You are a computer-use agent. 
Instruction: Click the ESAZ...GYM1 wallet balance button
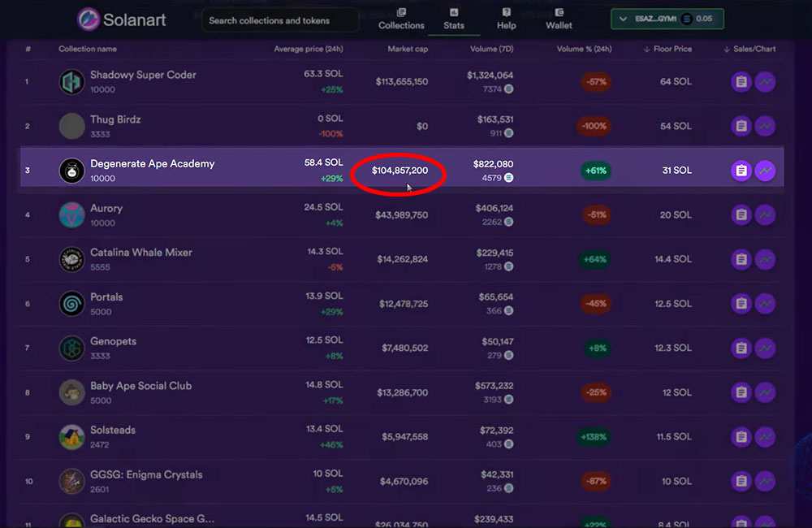pos(667,18)
